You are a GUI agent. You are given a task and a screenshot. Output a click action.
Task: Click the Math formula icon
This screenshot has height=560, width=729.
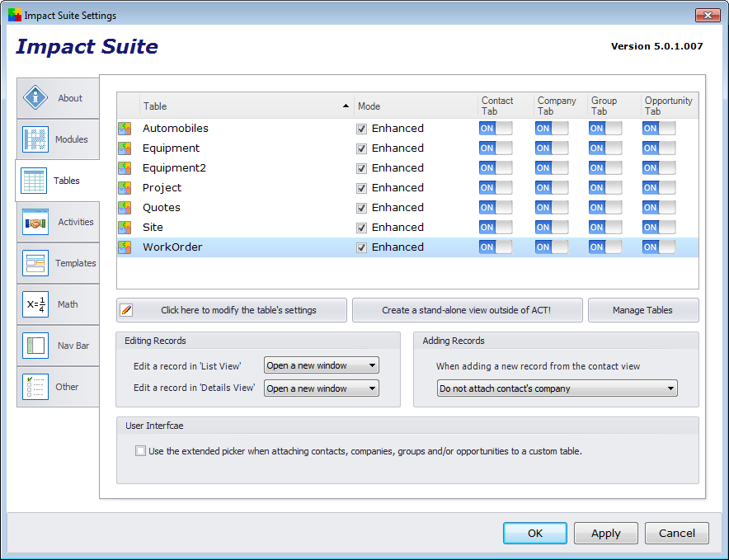tap(35, 304)
